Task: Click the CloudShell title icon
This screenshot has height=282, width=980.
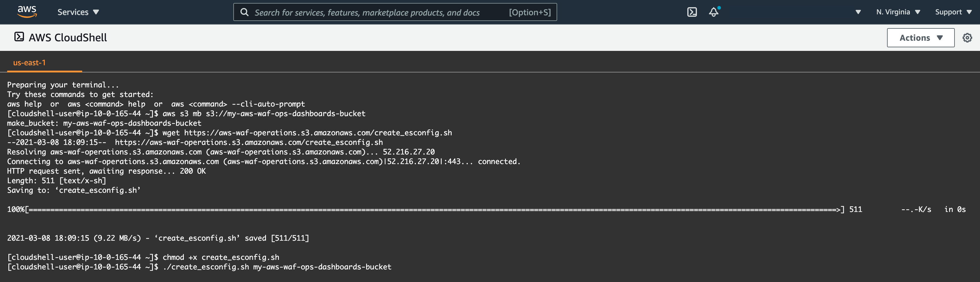Action: (19, 37)
